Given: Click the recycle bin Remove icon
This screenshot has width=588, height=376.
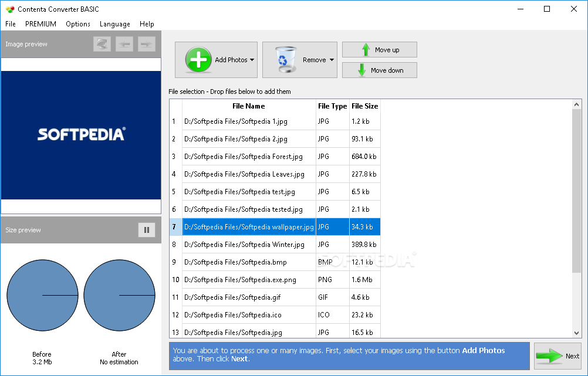Looking at the screenshot, I should [285, 60].
